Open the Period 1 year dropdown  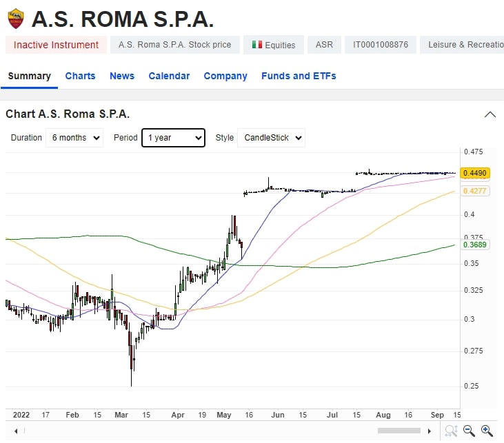173,138
